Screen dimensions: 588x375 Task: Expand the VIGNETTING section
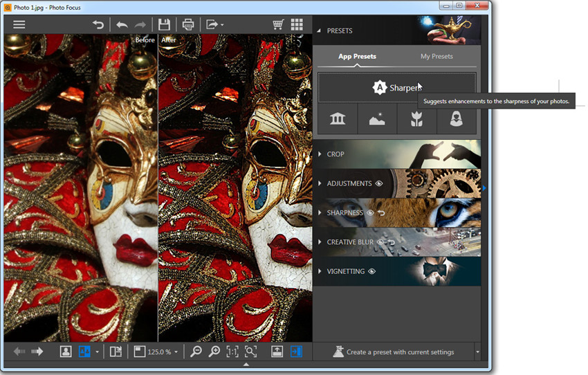pos(320,271)
